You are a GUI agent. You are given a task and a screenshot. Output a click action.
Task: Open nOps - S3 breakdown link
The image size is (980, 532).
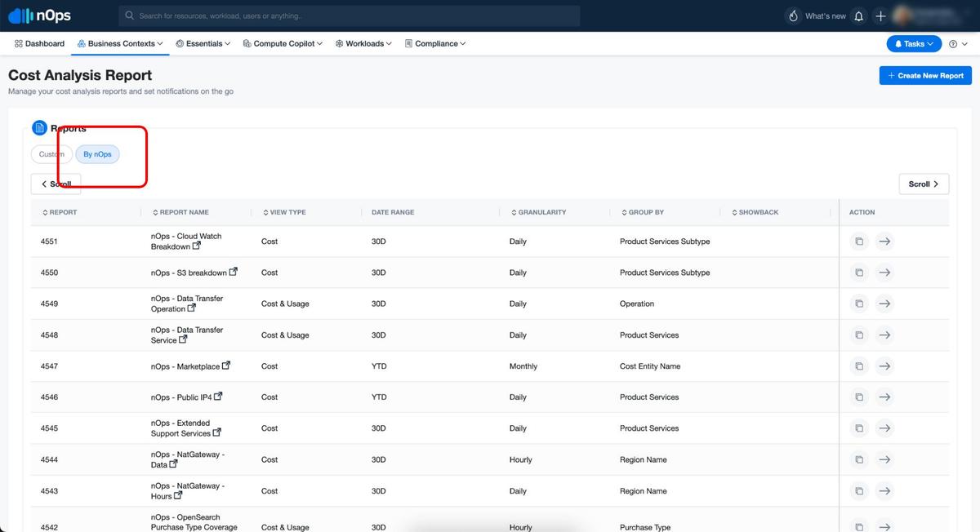point(189,273)
